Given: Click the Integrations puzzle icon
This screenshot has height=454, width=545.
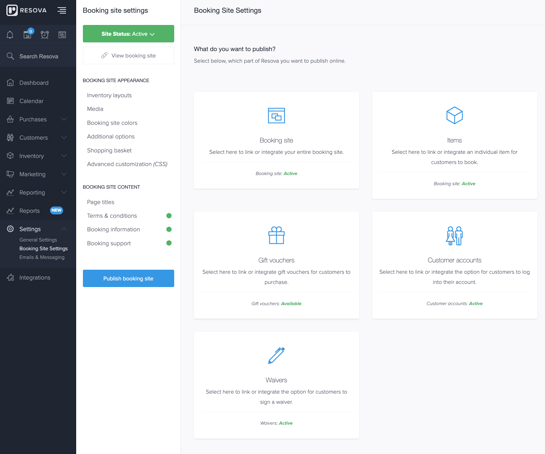Looking at the screenshot, I should coord(10,277).
